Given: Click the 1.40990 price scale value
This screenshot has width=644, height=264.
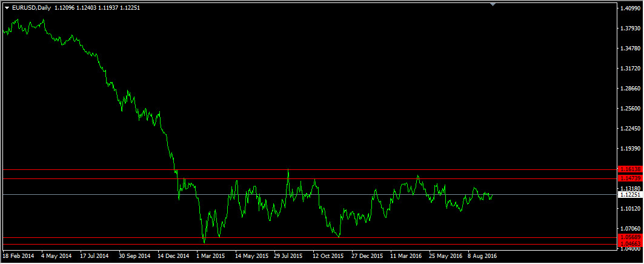Looking at the screenshot, I should pyautogui.click(x=629, y=8).
